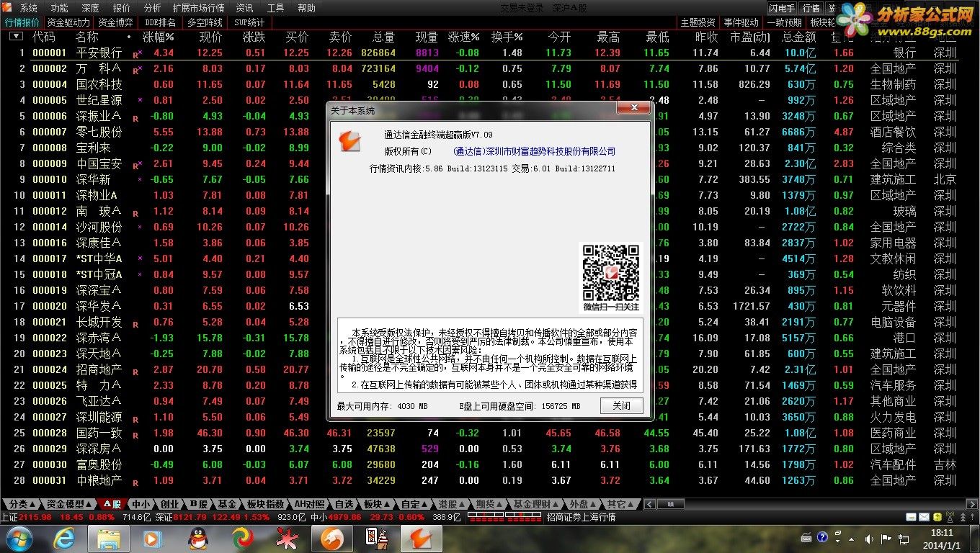The height and width of the screenshot is (553, 980).
Task: Expand the 基金理财 bottom tab menu
Action: click(x=536, y=504)
